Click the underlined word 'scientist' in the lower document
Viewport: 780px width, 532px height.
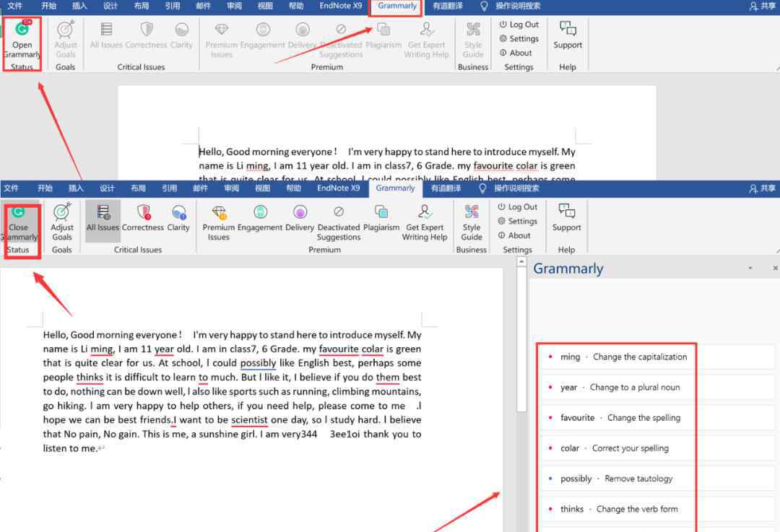pyautogui.click(x=249, y=420)
